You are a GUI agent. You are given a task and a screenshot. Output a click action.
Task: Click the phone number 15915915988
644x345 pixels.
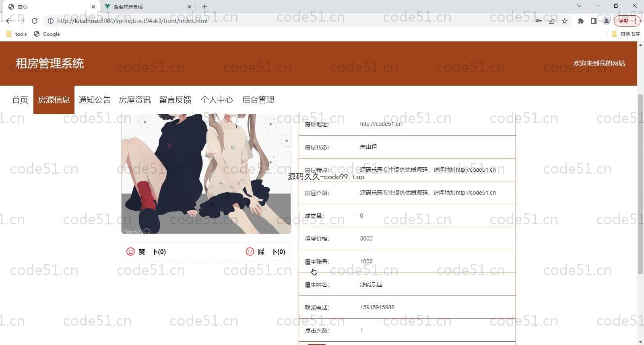tap(377, 307)
